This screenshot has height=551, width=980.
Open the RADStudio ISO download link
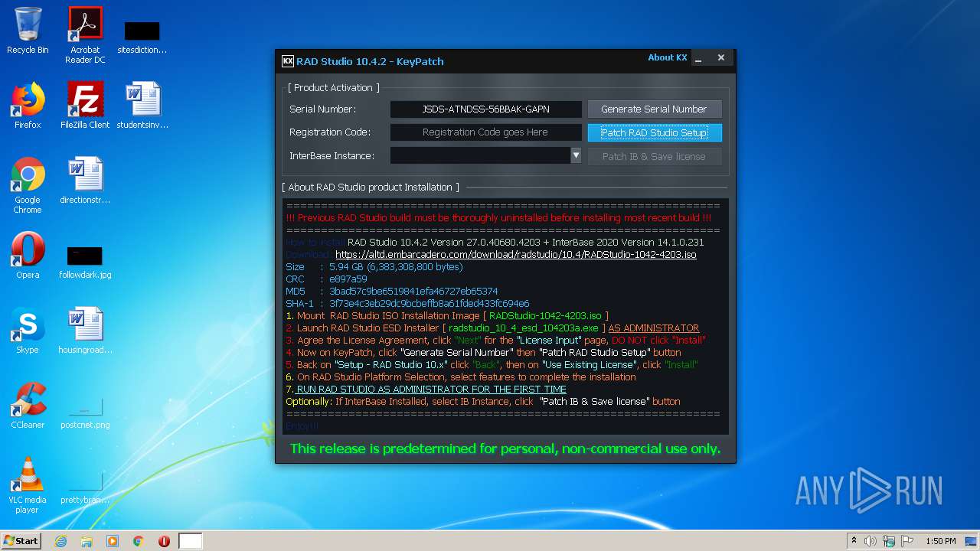pos(516,255)
